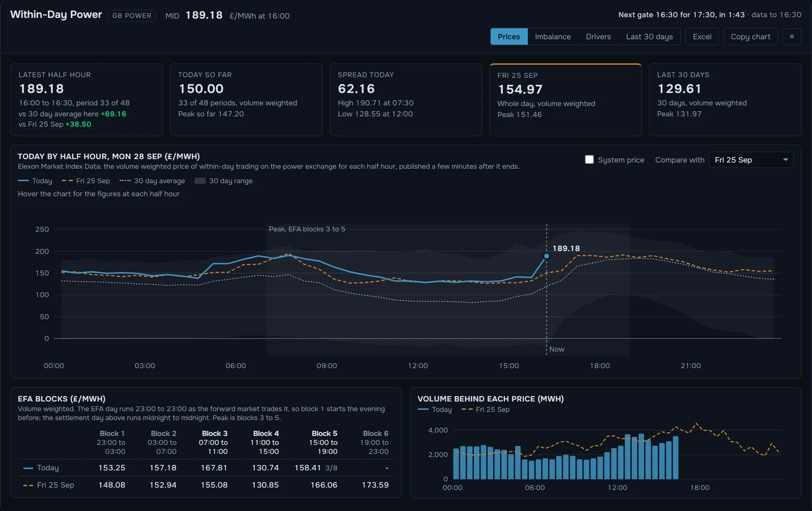Click the 30 day average legend entry
Screen dimensions: 812x511
pyautogui.click(x=152, y=181)
